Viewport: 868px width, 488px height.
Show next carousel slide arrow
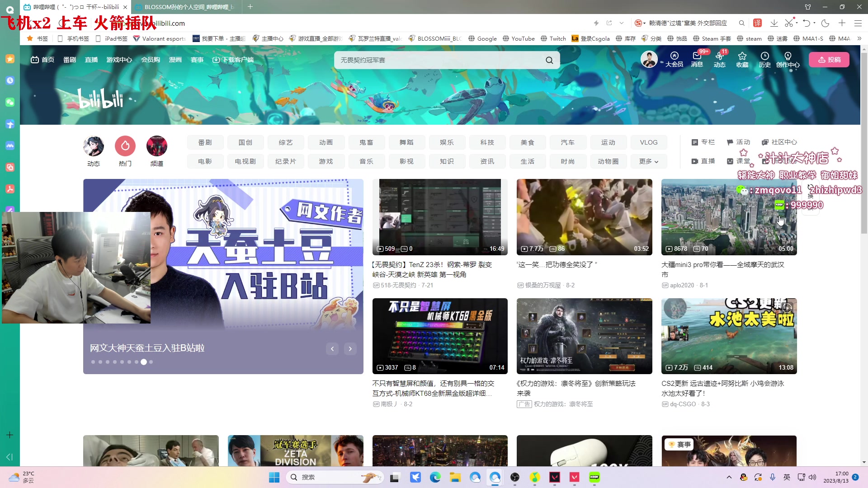(350, 348)
